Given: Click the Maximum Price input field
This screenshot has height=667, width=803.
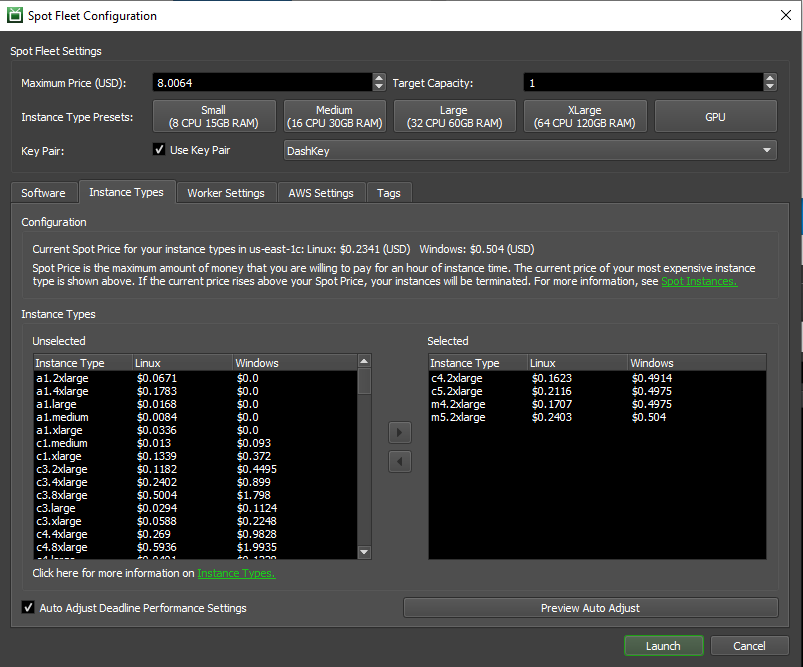Looking at the screenshot, I should tap(260, 83).
